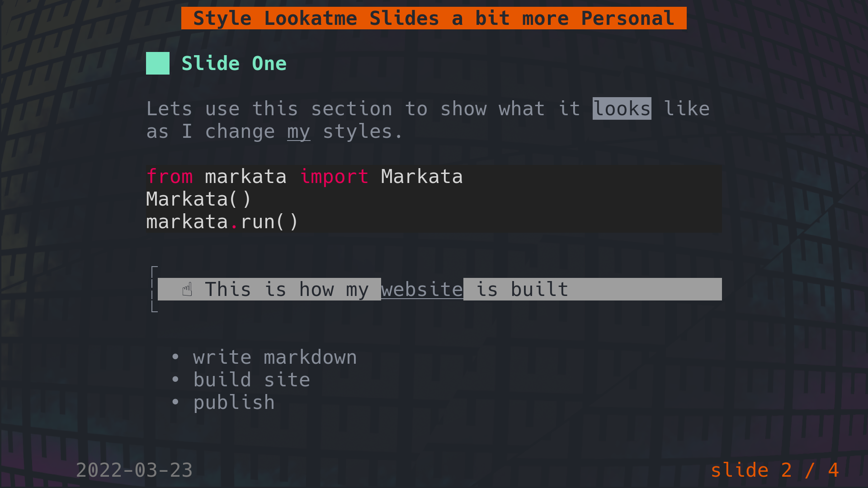868x488 pixels.
Task: Click the pointing hand icon in quote
Action: click(x=187, y=289)
